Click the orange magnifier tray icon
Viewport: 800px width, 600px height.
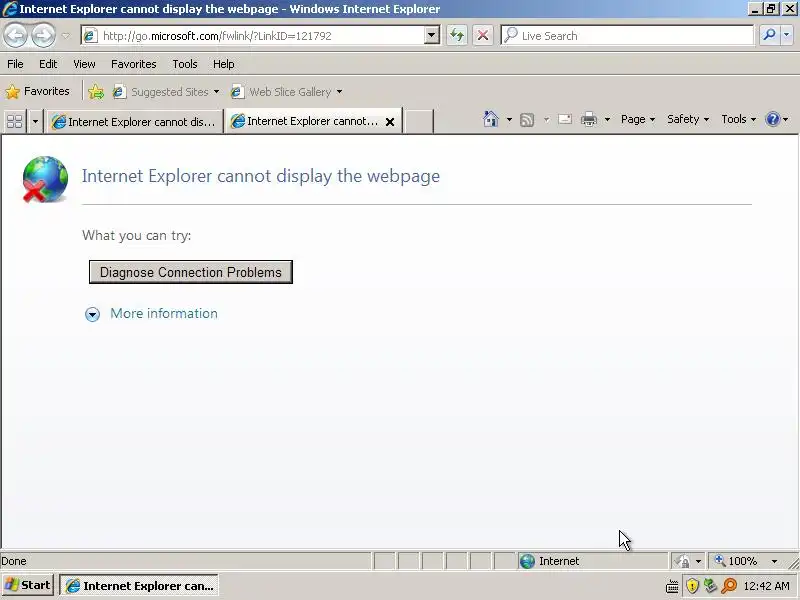[729, 586]
